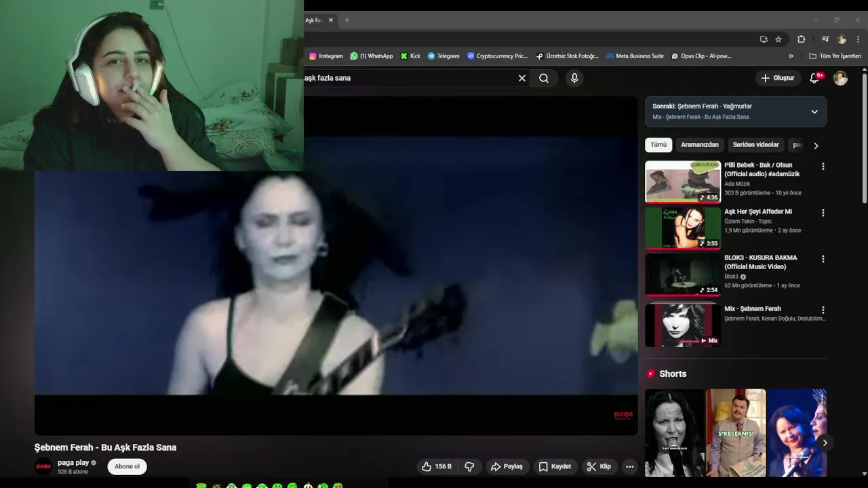Click the video player to pause

[336, 266]
